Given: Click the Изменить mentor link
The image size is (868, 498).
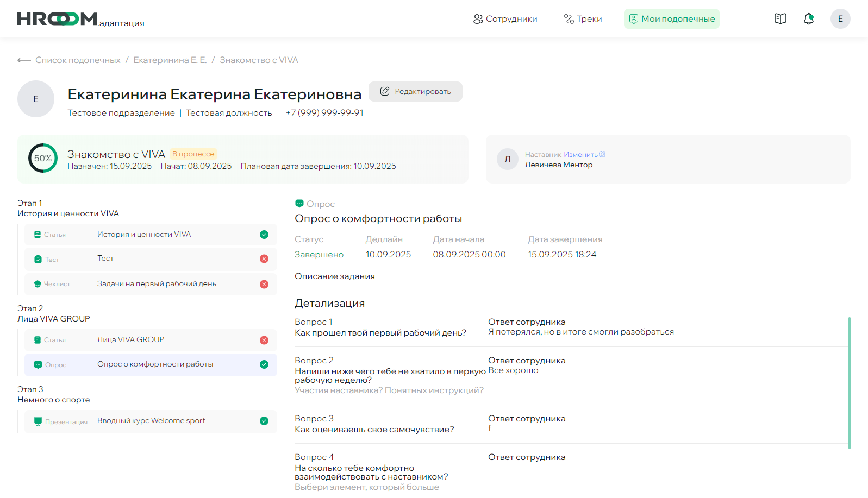Looking at the screenshot, I should click(x=580, y=155).
